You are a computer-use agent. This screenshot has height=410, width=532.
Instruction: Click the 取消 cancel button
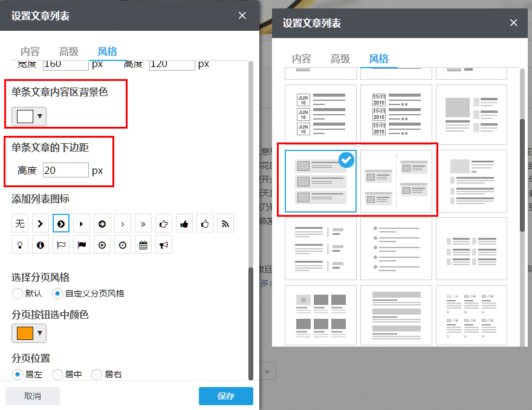pos(32,396)
